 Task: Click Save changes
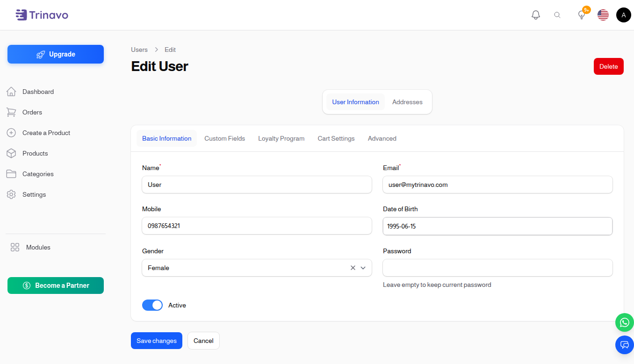pos(157,341)
